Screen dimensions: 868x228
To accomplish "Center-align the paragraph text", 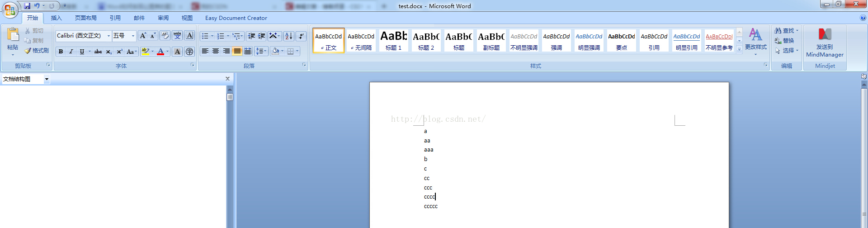I will 216,51.
